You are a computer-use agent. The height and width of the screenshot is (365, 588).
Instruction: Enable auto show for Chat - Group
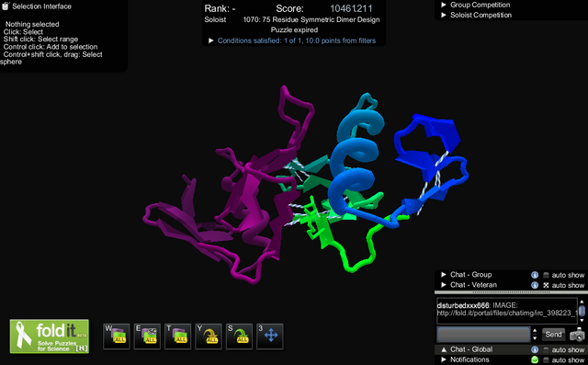(x=546, y=275)
